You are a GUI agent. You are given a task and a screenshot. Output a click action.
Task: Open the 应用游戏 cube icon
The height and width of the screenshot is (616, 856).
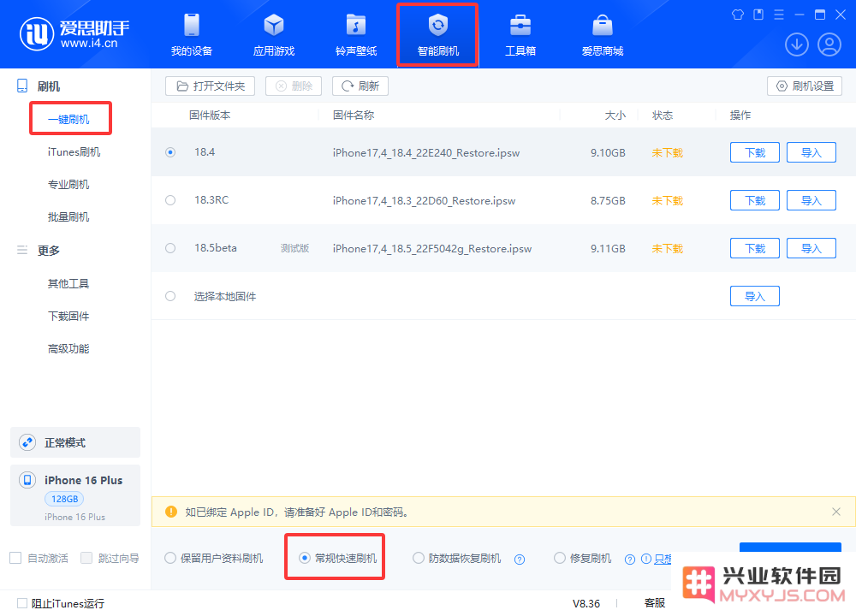coord(274,25)
